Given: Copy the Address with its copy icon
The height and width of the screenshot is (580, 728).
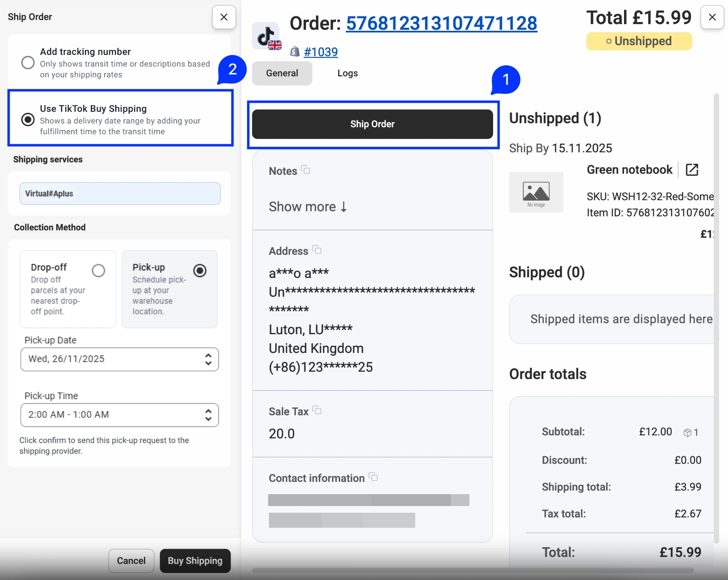Looking at the screenshot, I should point(317,250).
